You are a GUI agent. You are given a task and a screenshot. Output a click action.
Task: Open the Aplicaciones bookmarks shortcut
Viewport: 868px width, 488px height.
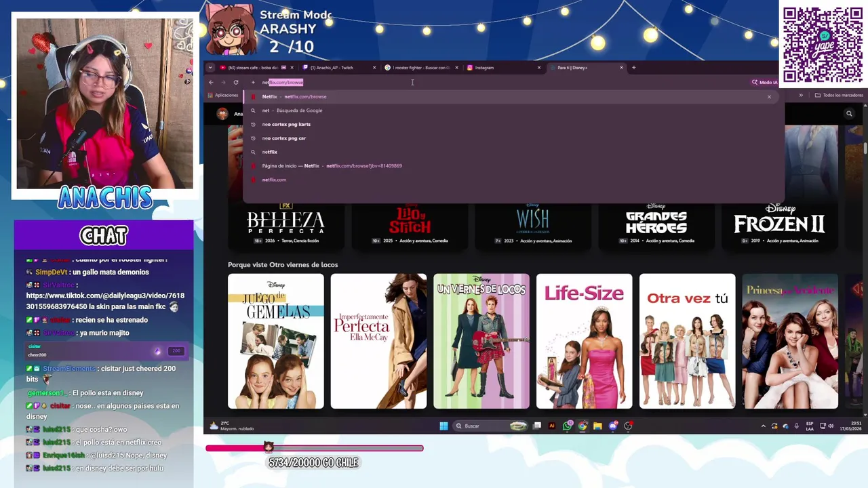[x=222, y=96]
